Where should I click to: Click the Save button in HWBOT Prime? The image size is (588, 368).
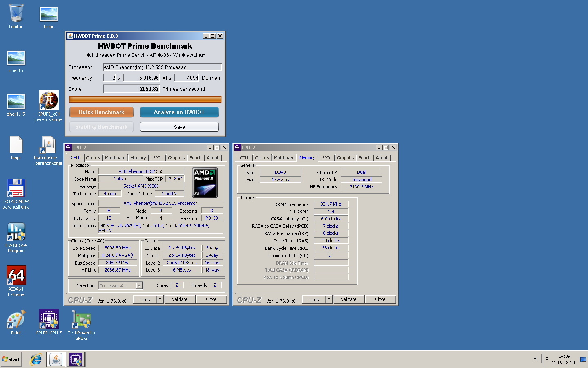pyautogui.click(x=179, y=127)
